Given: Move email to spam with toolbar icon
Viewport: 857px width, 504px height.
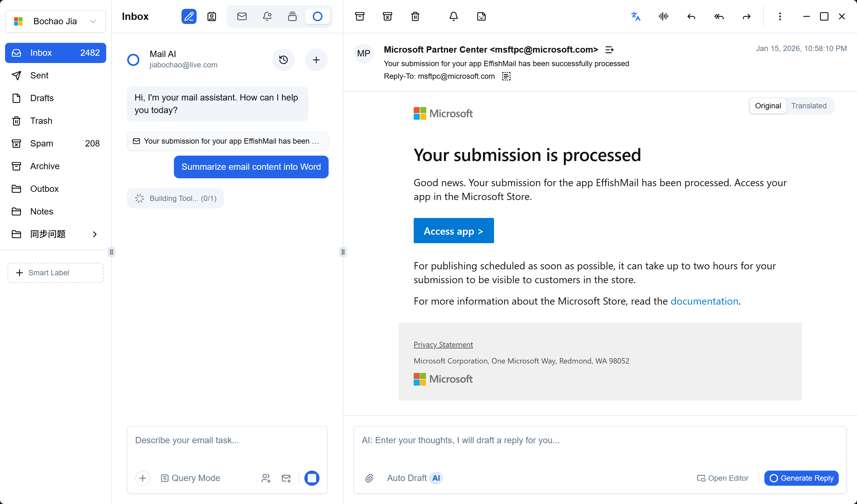Looking at the screenshot, I should pyautogui.click(x=387, y=16).
